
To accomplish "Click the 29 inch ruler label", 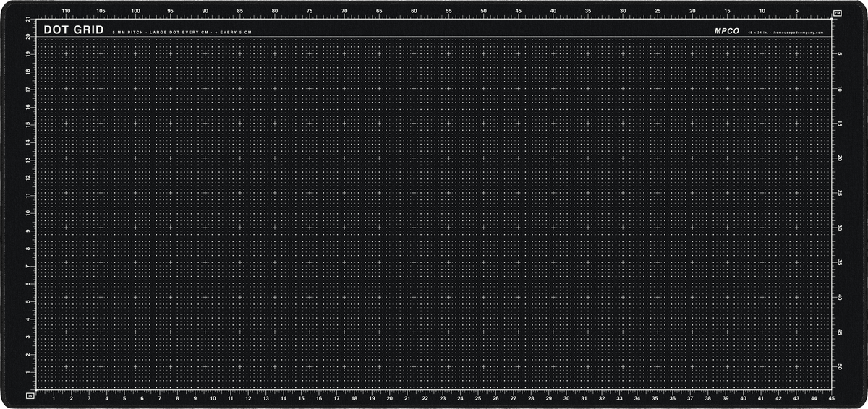I will [549, 398].
